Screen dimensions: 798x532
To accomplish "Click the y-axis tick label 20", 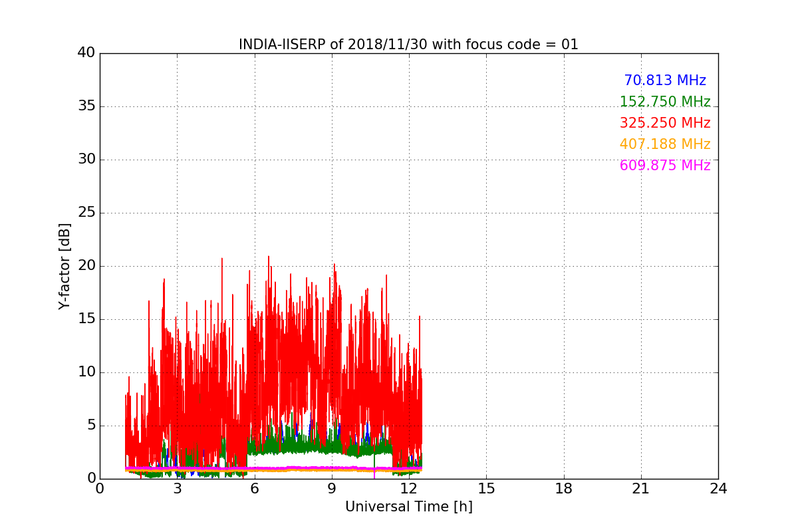I will [86, 266].
